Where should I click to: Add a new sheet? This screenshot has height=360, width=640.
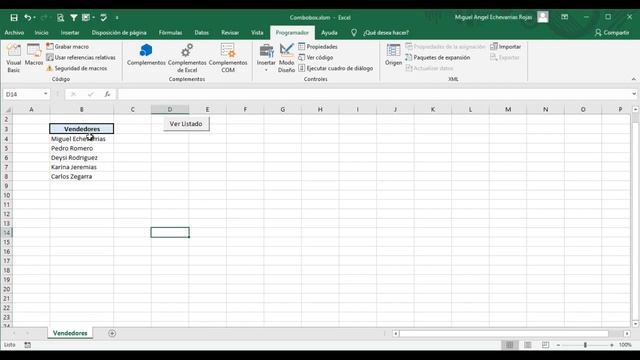[112, 333]
